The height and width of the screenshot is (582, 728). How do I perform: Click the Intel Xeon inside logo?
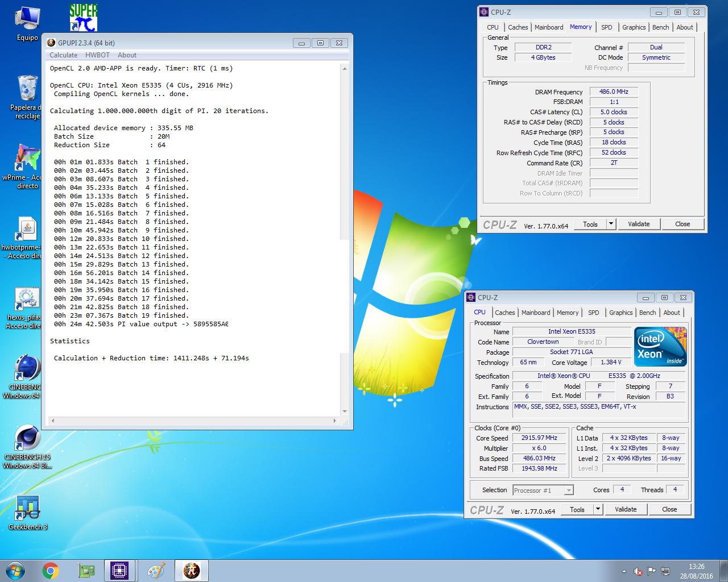660,346
